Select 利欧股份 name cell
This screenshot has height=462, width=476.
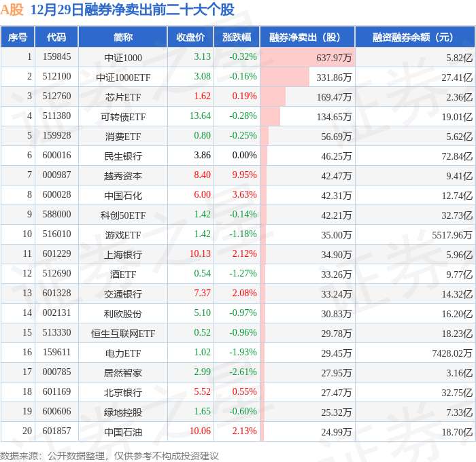[123, 314]
